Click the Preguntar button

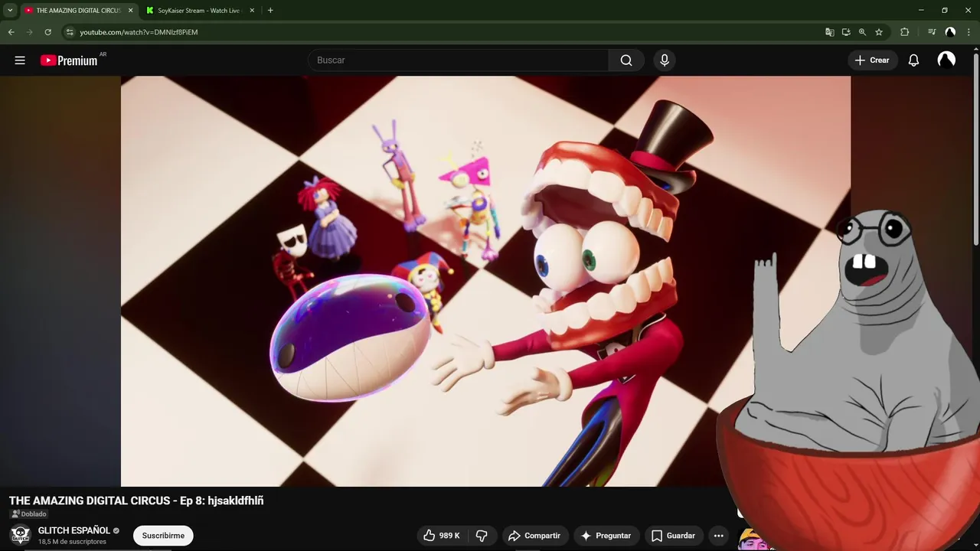(606, 536)
